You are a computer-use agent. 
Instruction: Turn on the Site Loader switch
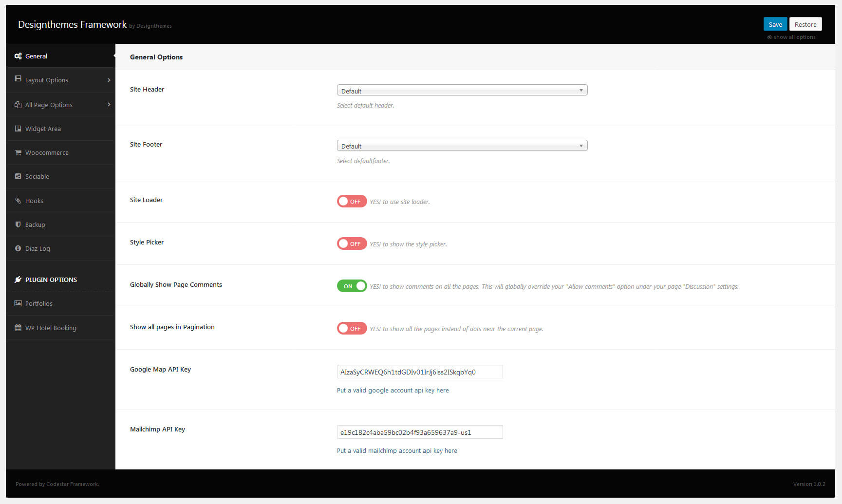point(352,201)
